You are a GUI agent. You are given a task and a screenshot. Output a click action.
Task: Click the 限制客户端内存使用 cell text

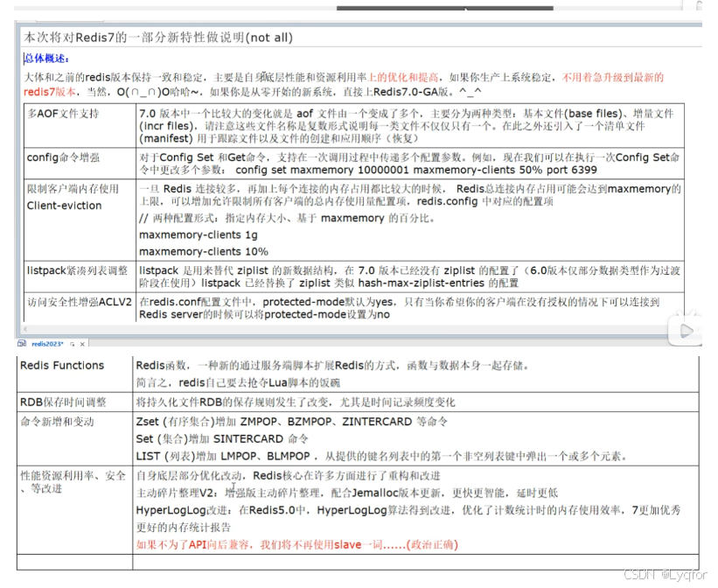pyautogui.click(x=73, y=188)
